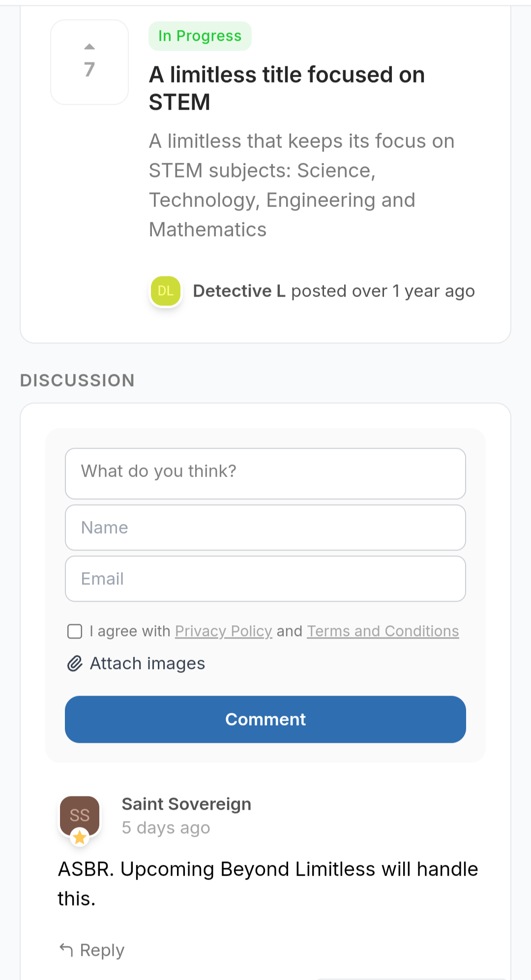Click into the Email input field
This screenshot has width=531, height=980.
click(265, 579)
